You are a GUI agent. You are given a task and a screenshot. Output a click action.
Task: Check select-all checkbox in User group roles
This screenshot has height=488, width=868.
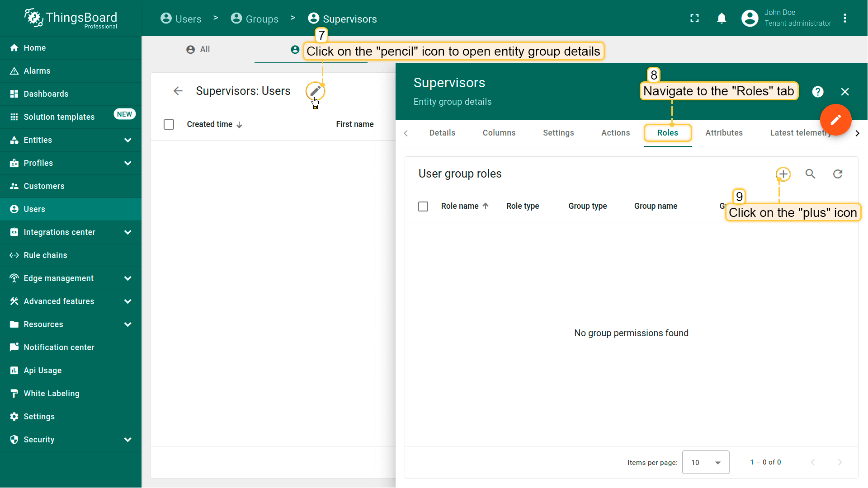[x=423, y=206]
